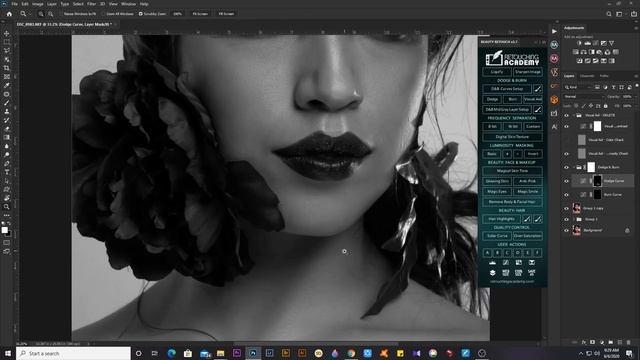
Task: Click first brush icon beside Hair Highlights
Action: 527,219
